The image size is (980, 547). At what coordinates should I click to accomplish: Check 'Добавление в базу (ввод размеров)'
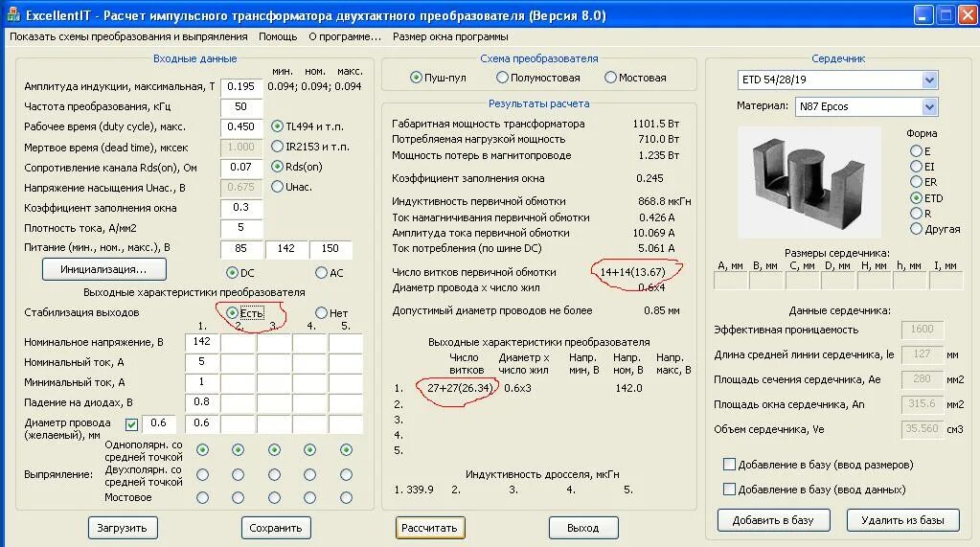click(x=729, y=465)
